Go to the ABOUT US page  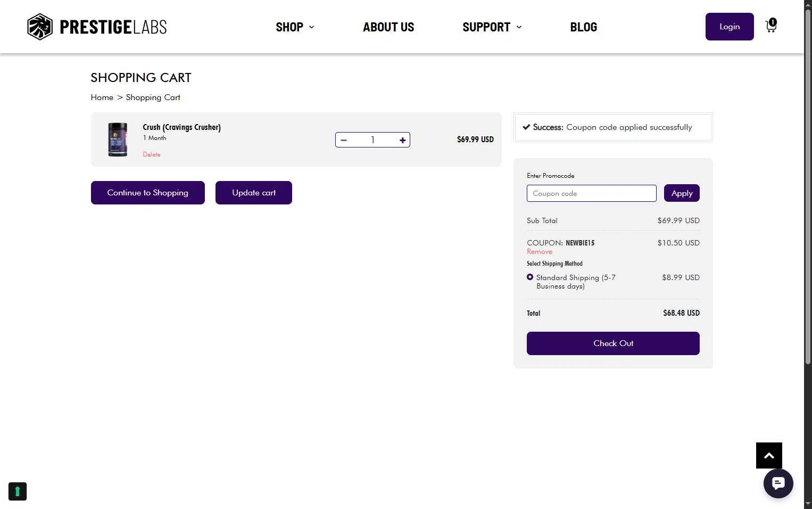(388, 27)
